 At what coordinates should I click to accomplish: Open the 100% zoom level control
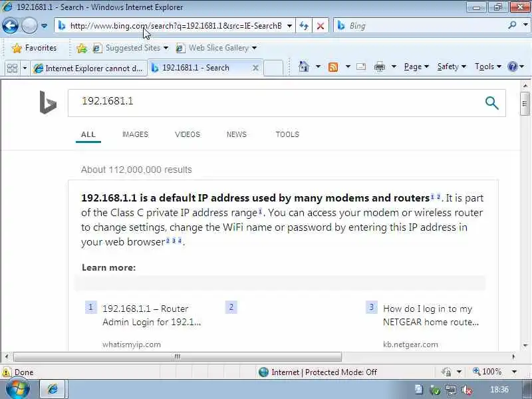487,372
